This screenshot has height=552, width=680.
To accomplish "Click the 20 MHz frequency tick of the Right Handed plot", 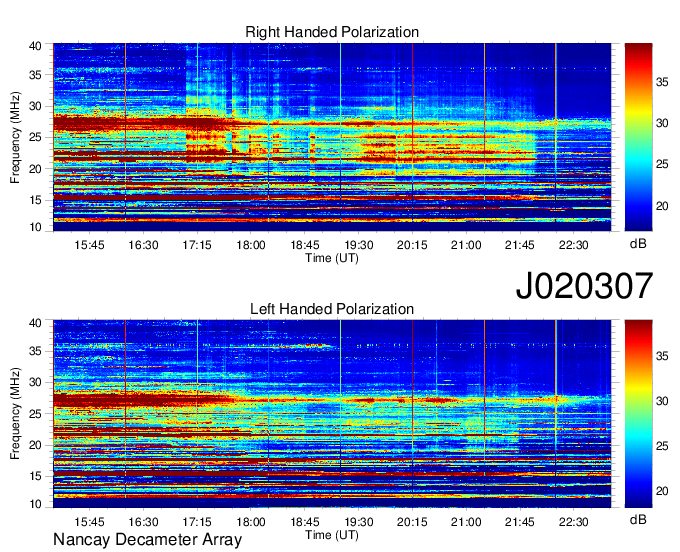I will tap(35, 169).
